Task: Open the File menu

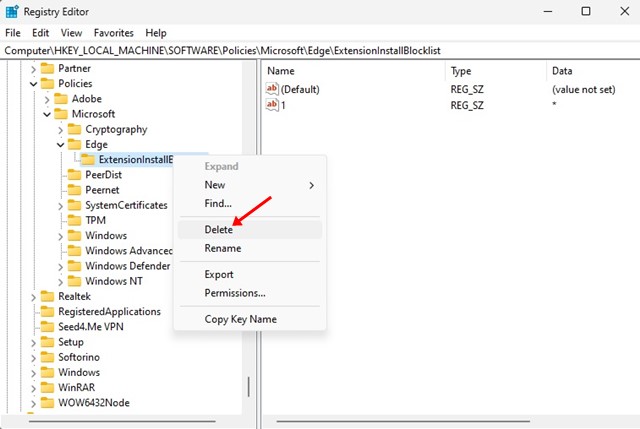Action: click(x=13, y=33)
